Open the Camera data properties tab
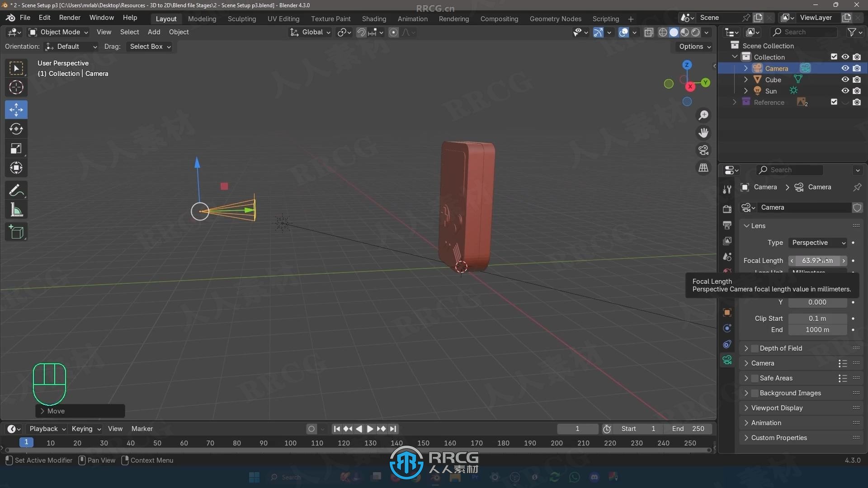This screenshot has height=488, width=868. (x=727, y=360)
